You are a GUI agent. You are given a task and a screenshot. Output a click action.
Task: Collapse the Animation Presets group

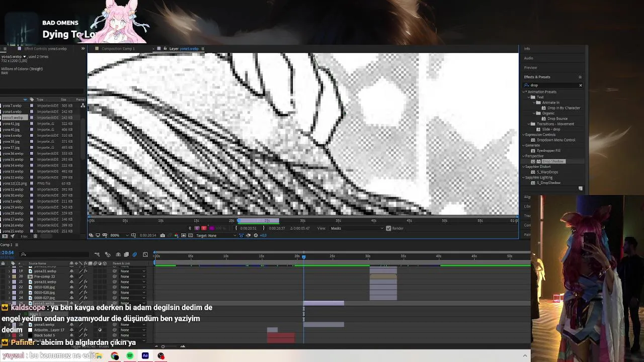(524, 92)
